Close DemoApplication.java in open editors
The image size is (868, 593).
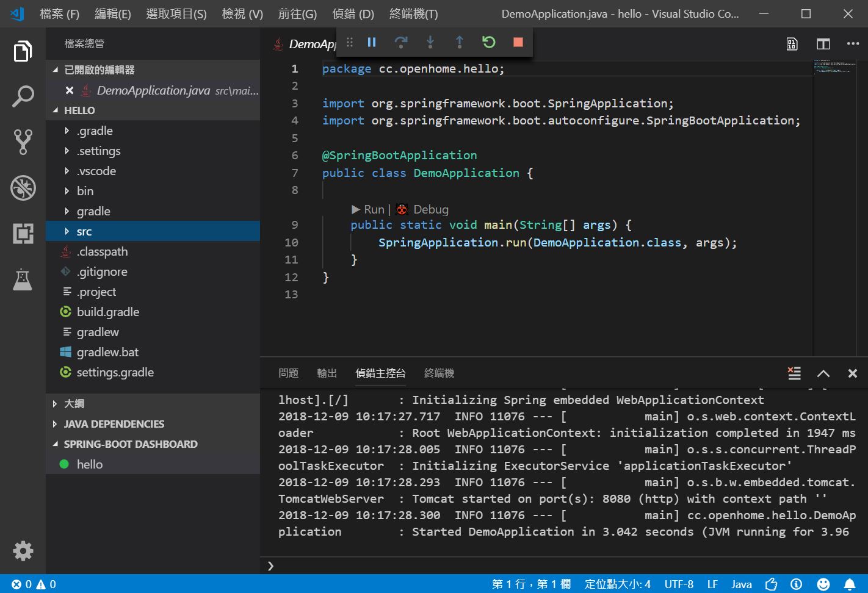pos(70,90)
